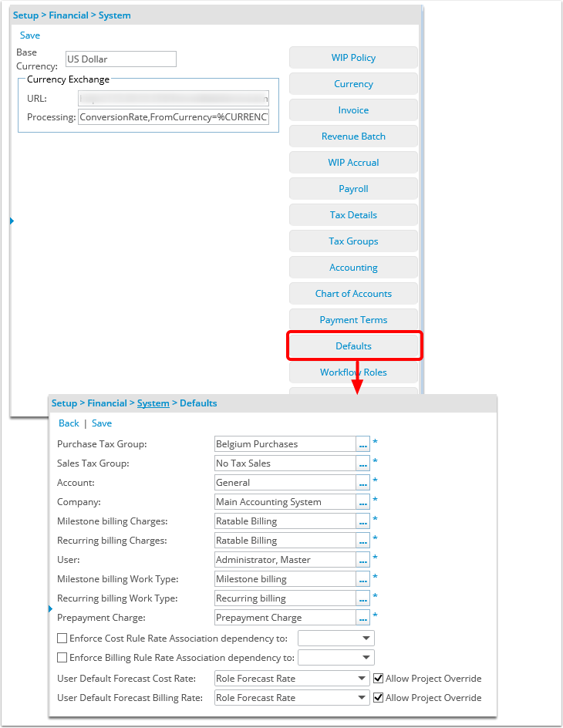Click Setup breadcrumb on Defaults page

coord(64,403)
